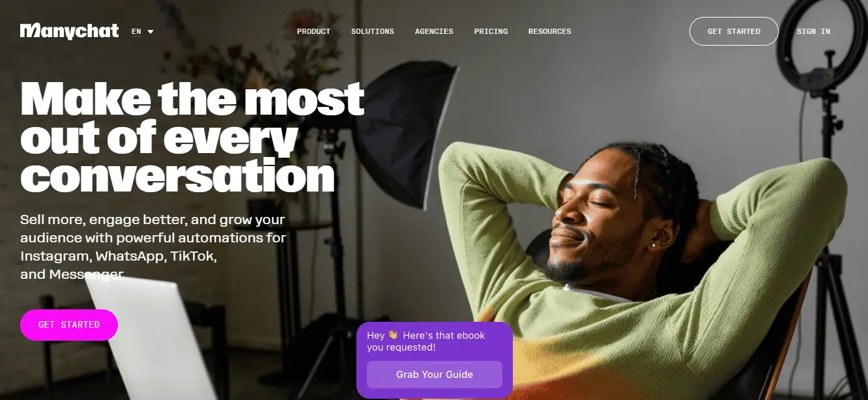868x400 pixels.
Task: Go to the Agencies page
Action: (434, 31)
